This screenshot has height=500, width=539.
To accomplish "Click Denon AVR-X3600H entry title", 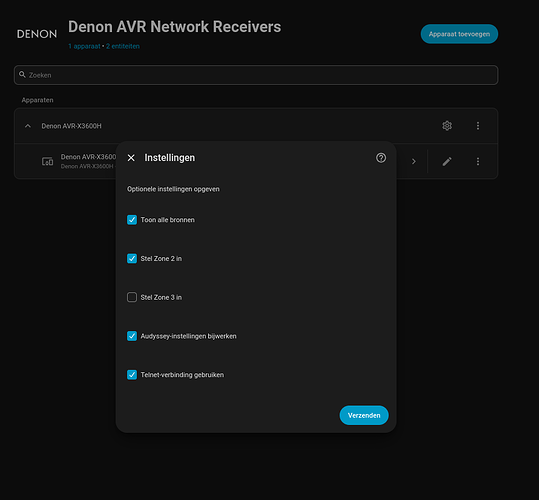I will click(72, 126).
